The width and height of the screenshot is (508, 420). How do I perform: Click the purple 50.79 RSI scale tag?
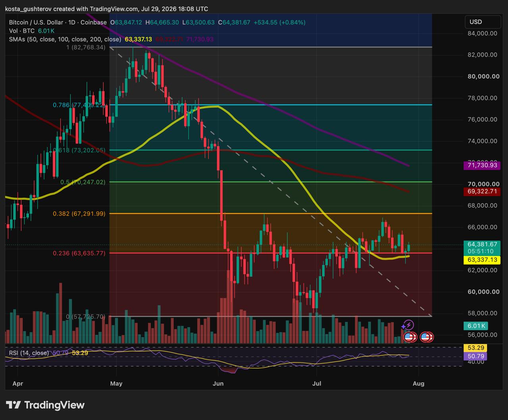475,356
